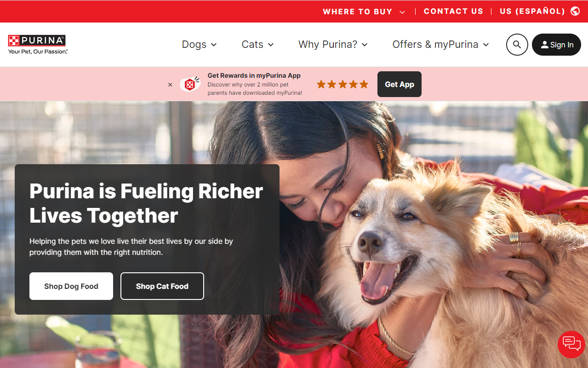Click the Sign In button
This screenshot has width=588, height=368.
click(556, 45)
